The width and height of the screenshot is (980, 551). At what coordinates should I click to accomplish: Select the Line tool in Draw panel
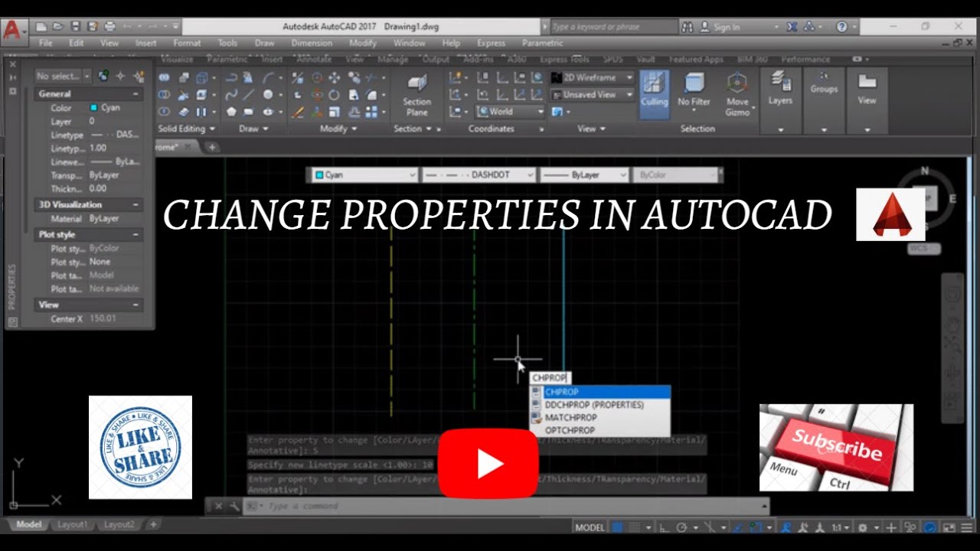[249, 95]
